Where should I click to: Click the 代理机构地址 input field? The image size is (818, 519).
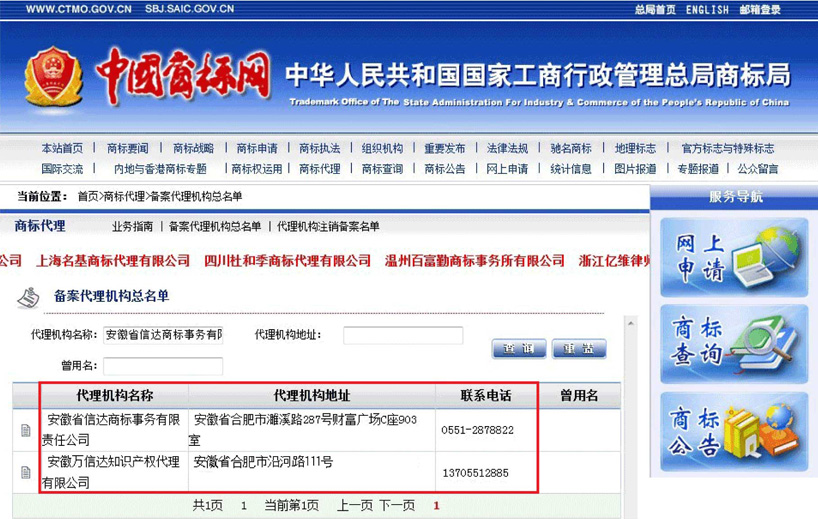(x=403, y=335)
